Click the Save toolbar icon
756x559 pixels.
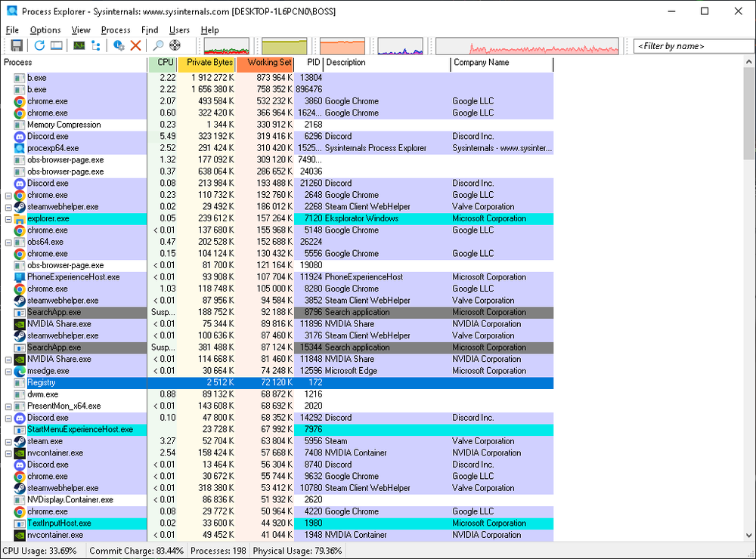[17, 46]
